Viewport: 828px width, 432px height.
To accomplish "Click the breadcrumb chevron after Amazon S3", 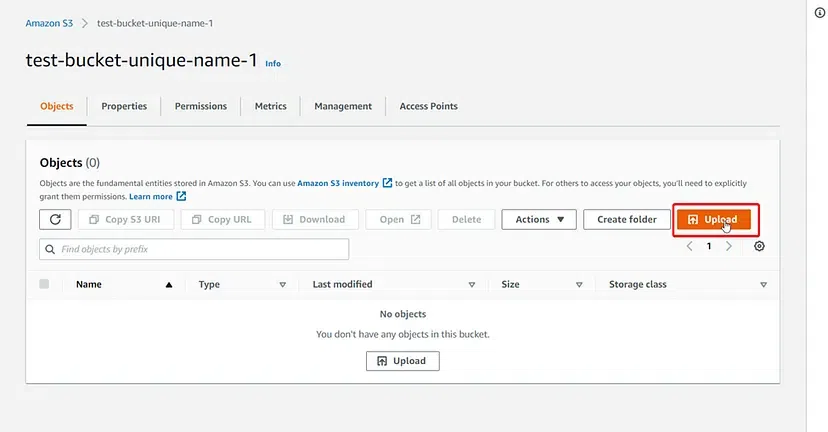I will (x=84, y=23).
